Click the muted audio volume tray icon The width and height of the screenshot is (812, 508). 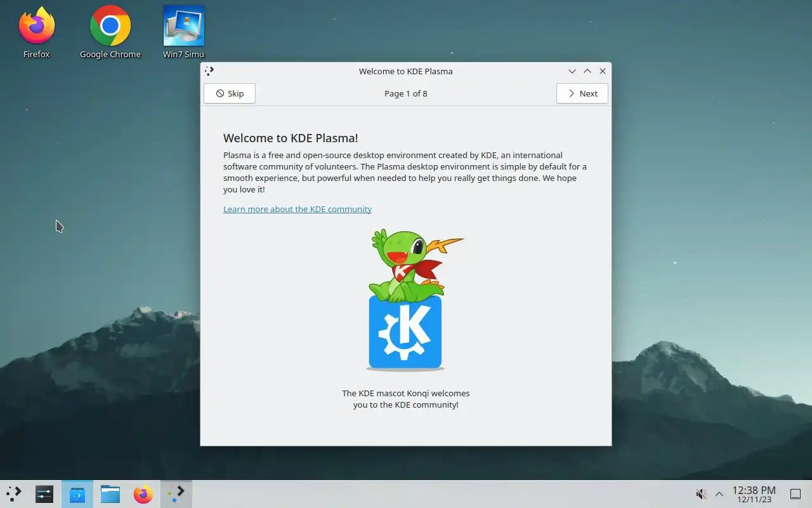tap(701, 494)
